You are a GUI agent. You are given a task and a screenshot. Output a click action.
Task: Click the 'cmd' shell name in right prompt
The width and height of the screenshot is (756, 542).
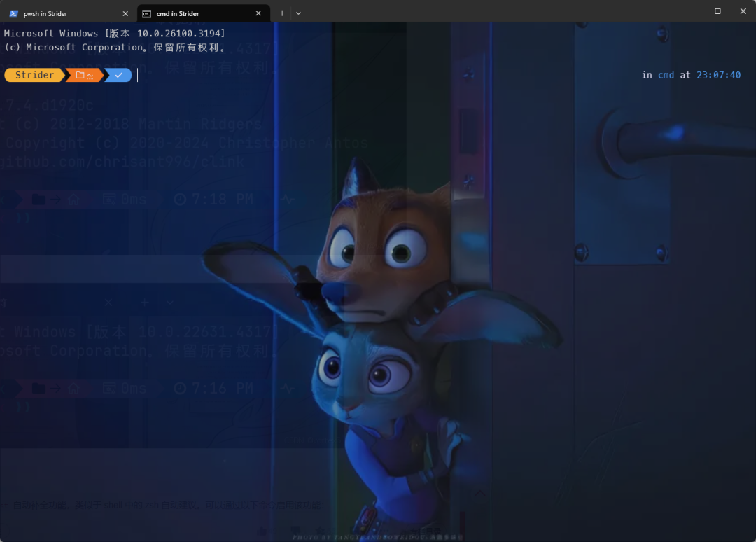point(666,75)
